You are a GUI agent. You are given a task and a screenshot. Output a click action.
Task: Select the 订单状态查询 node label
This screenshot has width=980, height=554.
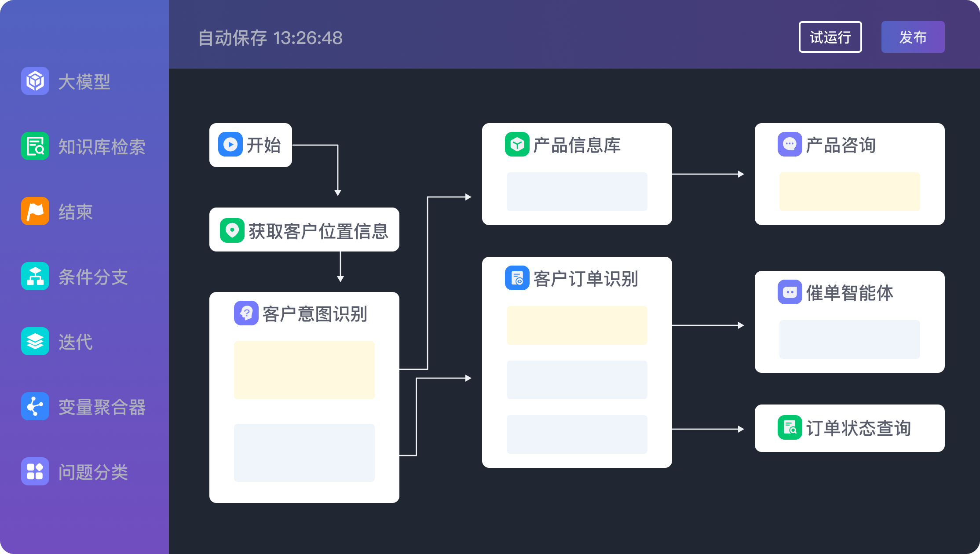tap(858, 428)
